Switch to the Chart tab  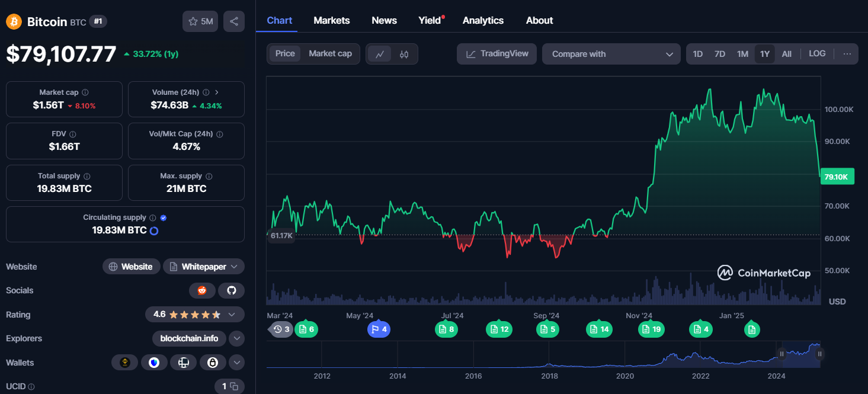[x=280, y=21]
